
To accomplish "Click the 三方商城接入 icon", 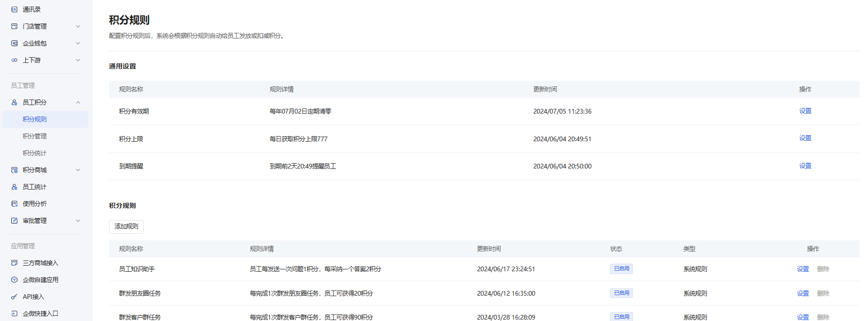I will point(15,263).
